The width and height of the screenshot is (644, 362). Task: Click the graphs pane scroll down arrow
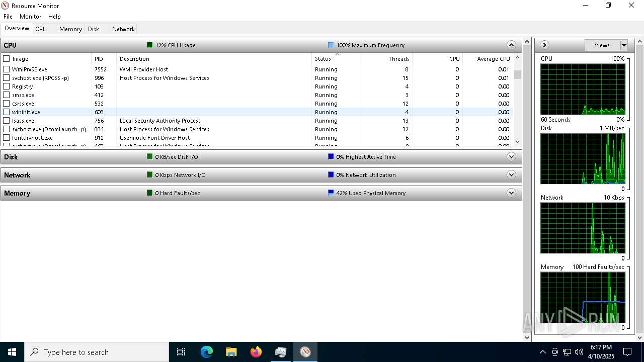tap(640, 337)
